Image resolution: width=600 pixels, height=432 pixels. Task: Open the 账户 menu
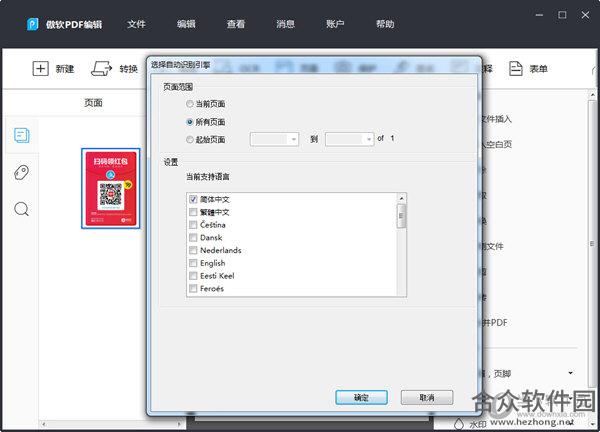tap(335, 24)
